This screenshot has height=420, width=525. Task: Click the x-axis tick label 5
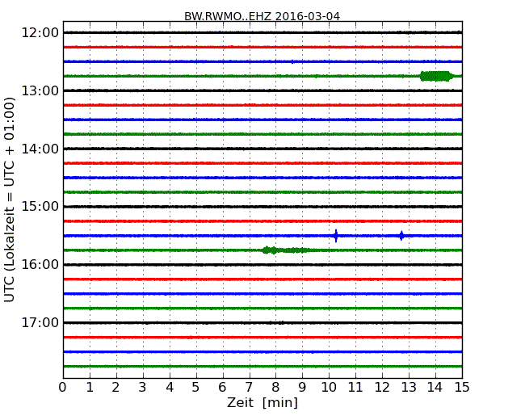coord(195,387)
